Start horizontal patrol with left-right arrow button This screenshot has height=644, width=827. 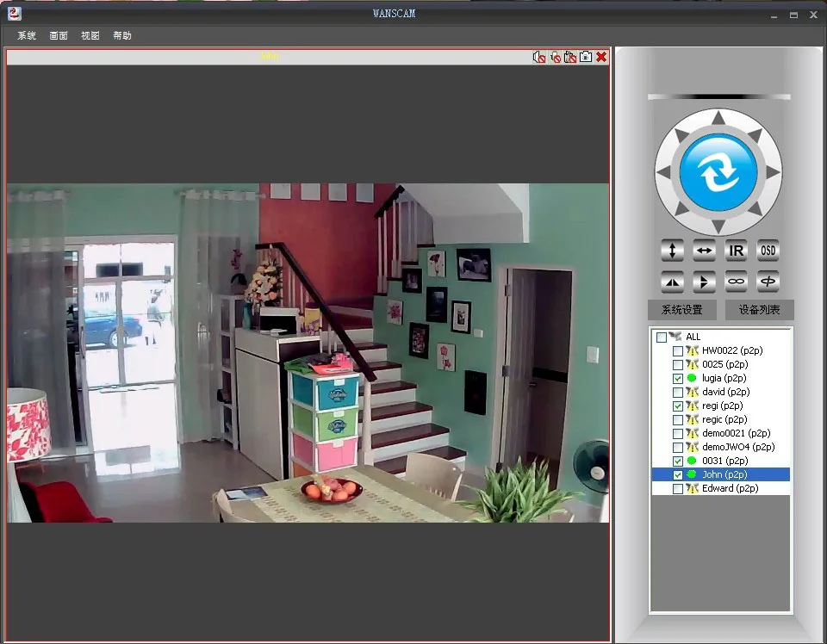pos(704,251)
